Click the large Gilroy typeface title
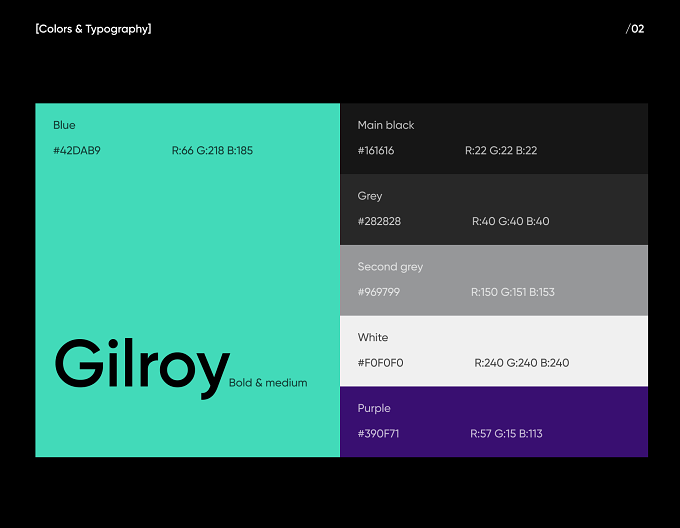This screenshot has height=528, width=680. point(142,368)
